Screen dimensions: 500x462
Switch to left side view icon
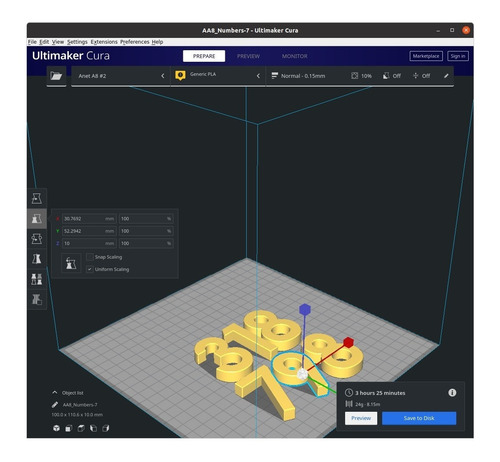click(93, 428)
